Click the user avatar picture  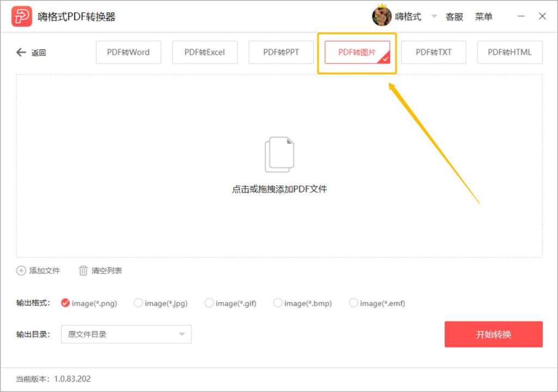tap(381, 16)
